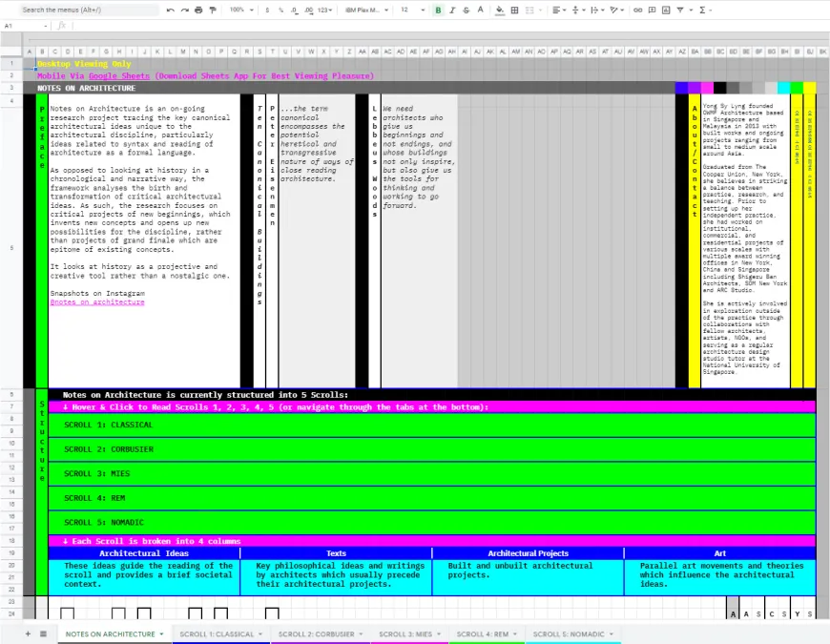
Task: Select the Architectural Ideas header cell
Action: 144,553
